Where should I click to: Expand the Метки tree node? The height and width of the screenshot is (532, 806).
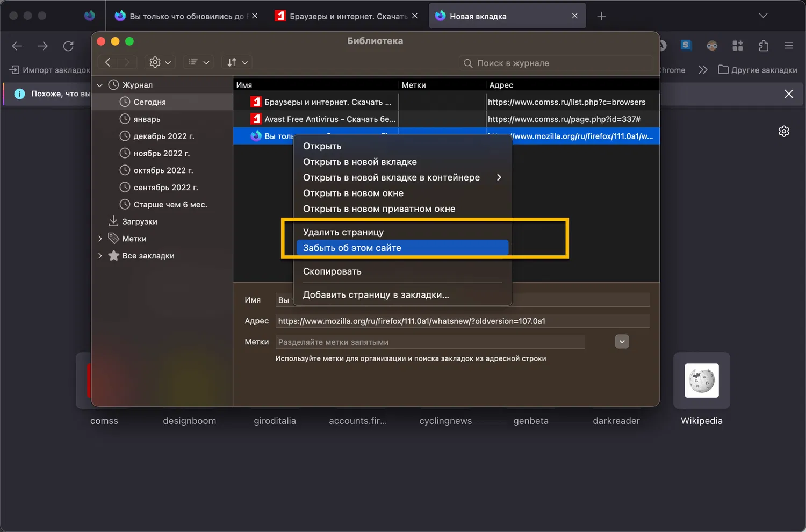99,239
